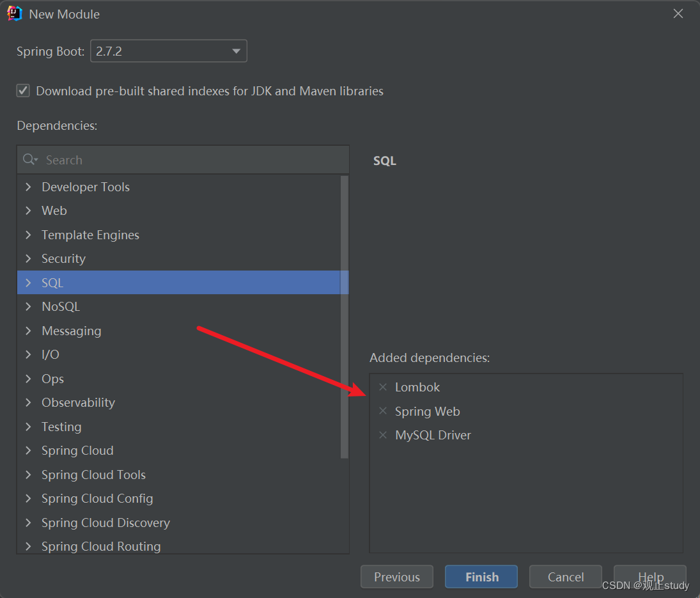Expand the NoSQL category chevron

(29, 306)
